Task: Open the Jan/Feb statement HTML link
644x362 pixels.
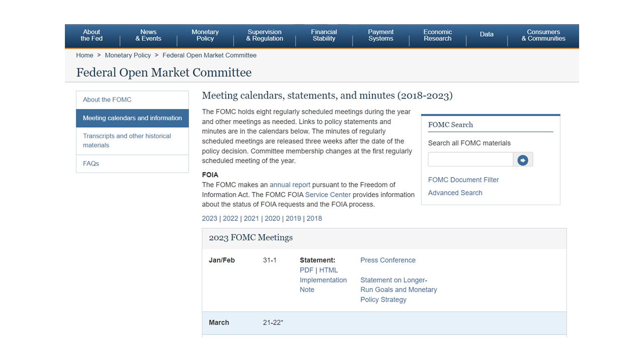Action: tap(329, 270)
